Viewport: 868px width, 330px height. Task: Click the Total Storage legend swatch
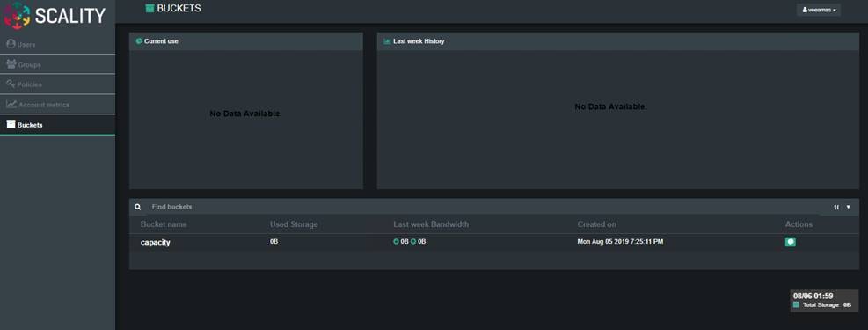pyautogui.click(x=796, y=304)
